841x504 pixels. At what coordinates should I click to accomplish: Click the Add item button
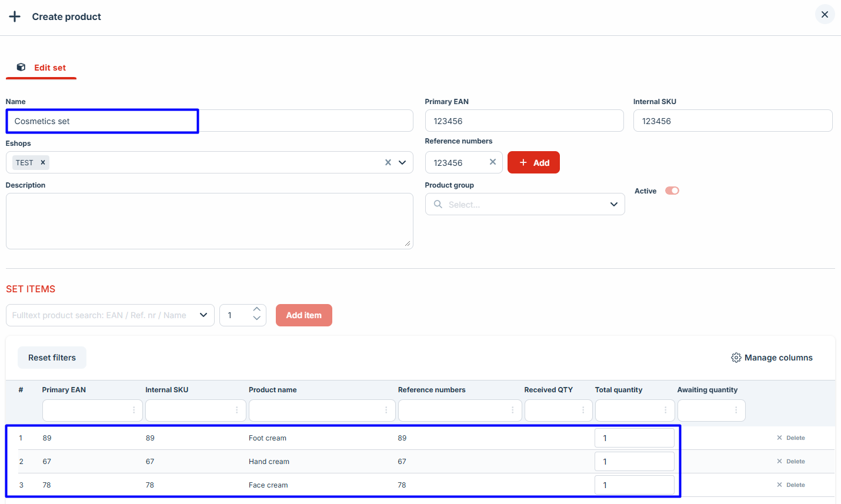(x=303, y=315)
